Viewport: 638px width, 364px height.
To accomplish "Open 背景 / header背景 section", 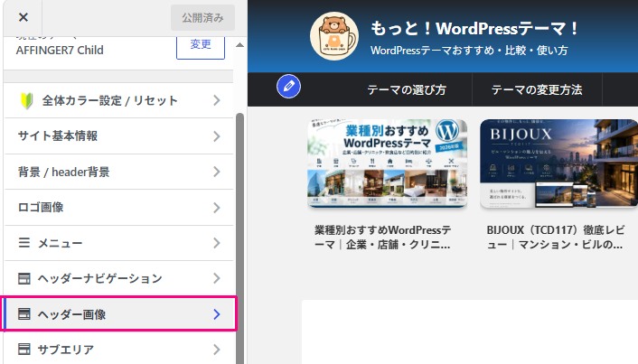I will 118,172.
